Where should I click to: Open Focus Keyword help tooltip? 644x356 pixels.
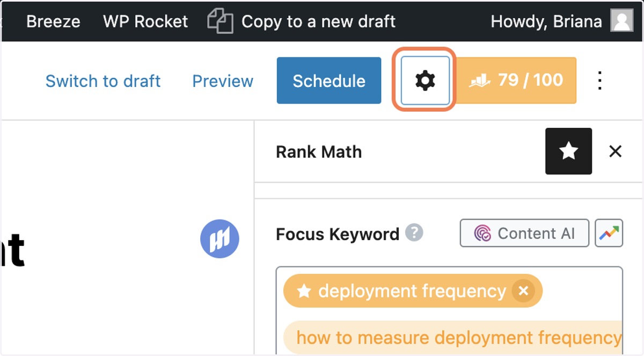(x=414, y=233)
